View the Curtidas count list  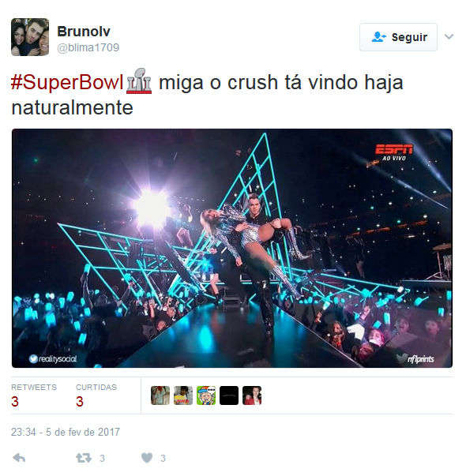(96, 395)
